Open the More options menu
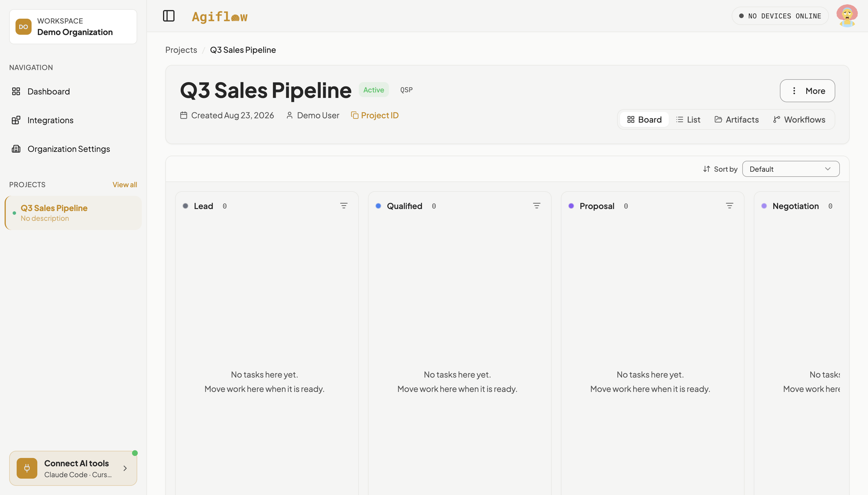Screen dimensions: 868x495 click(x=807, y=91)
